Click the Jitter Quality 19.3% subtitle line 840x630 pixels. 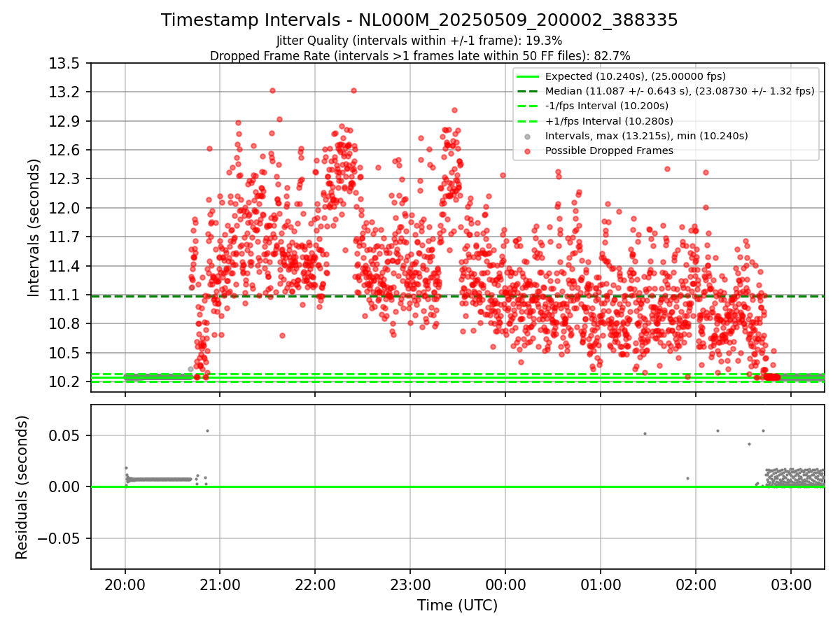click(x=419, y=41)
